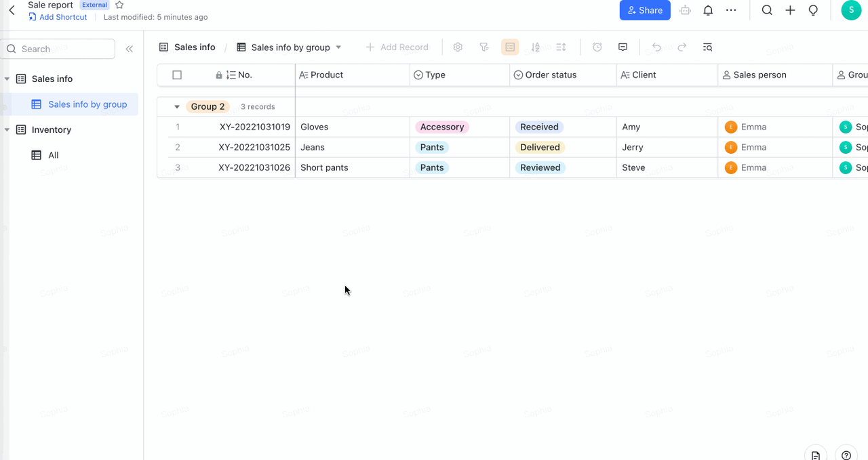Select Sales info by group in sidebar

(x=87, y=104)
